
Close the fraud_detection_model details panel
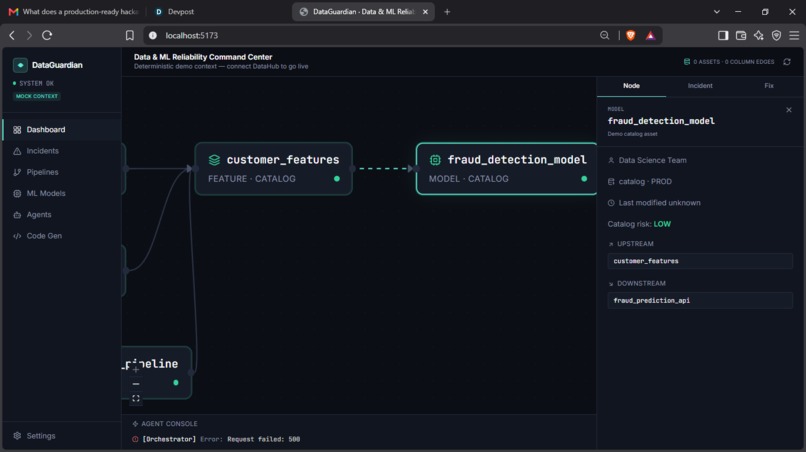(x=789, y=110)
